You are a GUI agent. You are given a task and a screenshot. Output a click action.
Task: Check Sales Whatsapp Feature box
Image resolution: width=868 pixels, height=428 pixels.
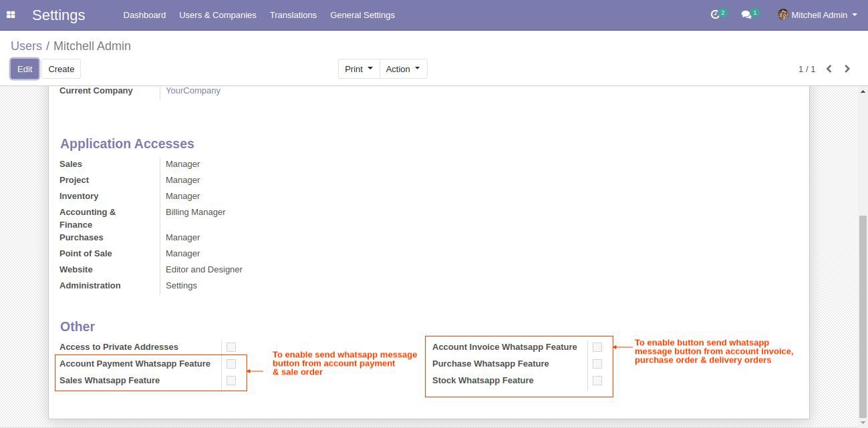pos(231,381)
